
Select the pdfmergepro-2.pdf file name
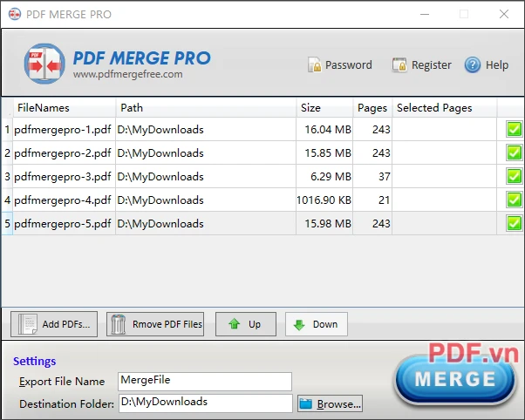63,153
